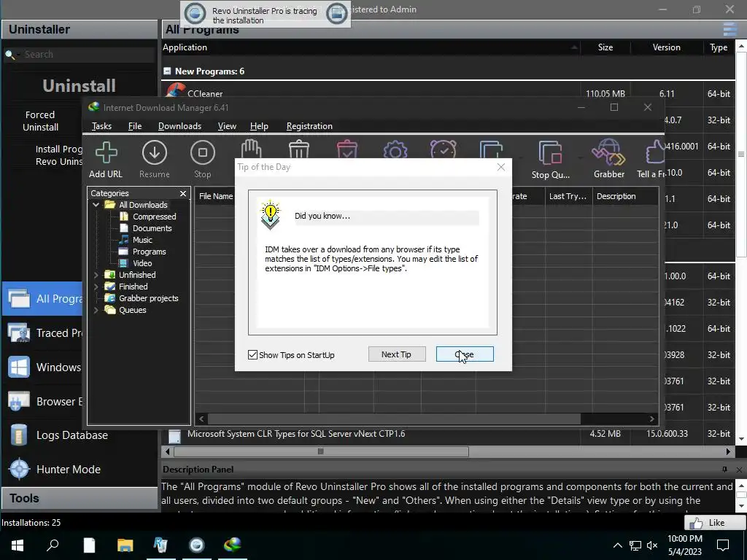This screenshot has width=747, height=560.
Task: Open Windows Start menu
Action: coord(18,545)
